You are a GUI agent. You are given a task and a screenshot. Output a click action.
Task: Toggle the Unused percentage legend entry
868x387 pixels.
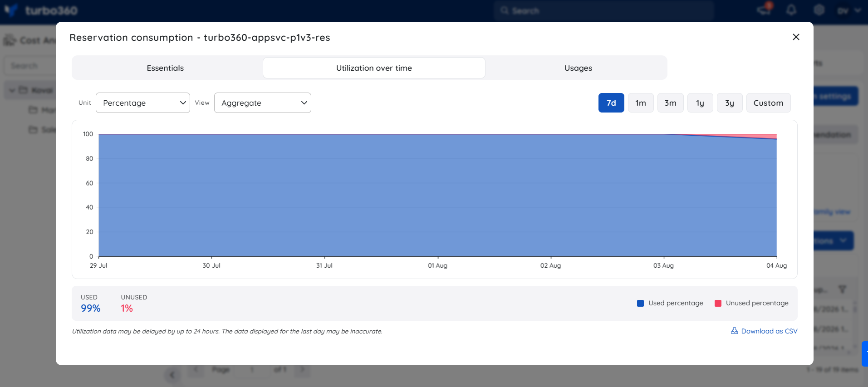point(751,303)
